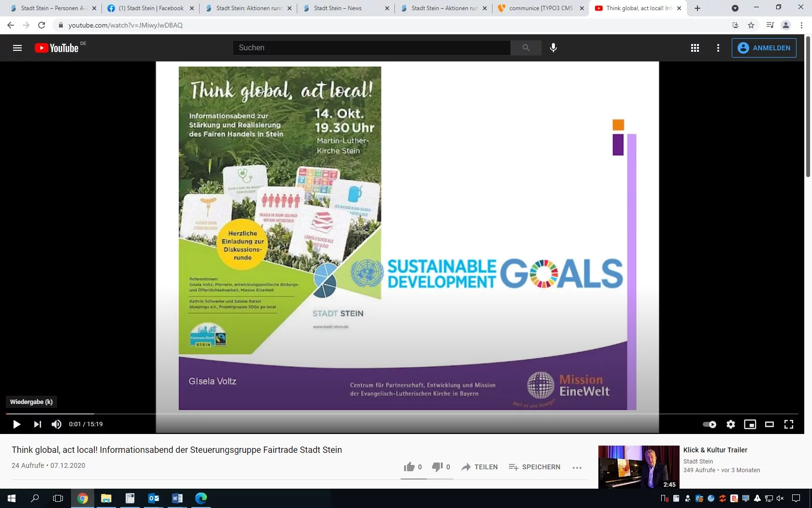Skip to the next video
This screenshot has width=812, height=508.
37,424
